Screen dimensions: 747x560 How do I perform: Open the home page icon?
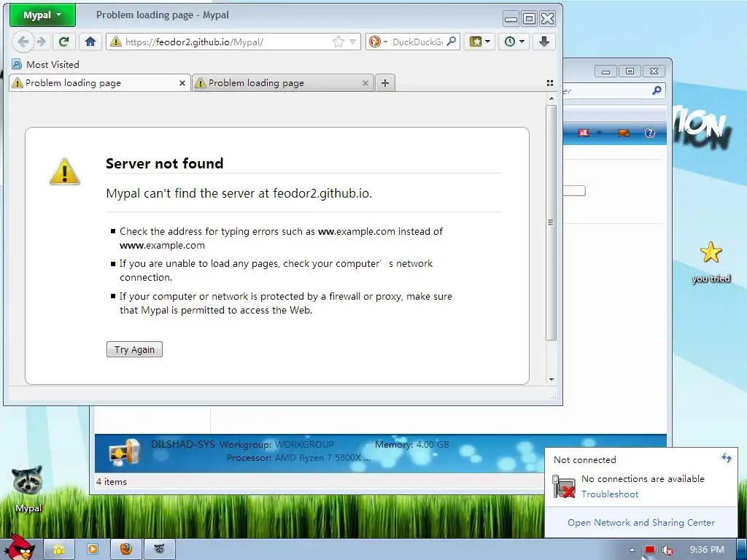90,42
